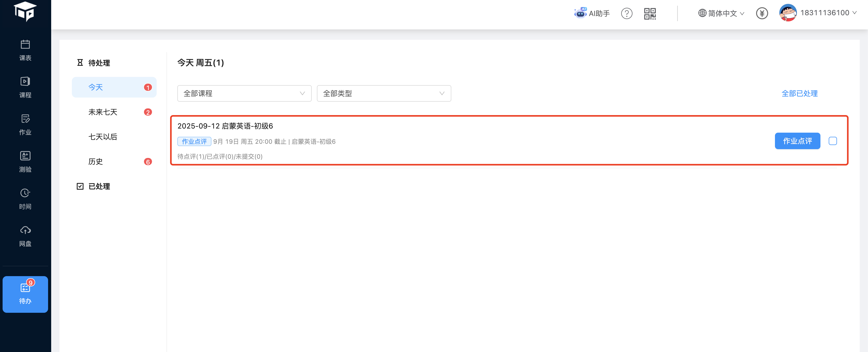
Task: Click the 全部已处理 link
Action: 799,93
